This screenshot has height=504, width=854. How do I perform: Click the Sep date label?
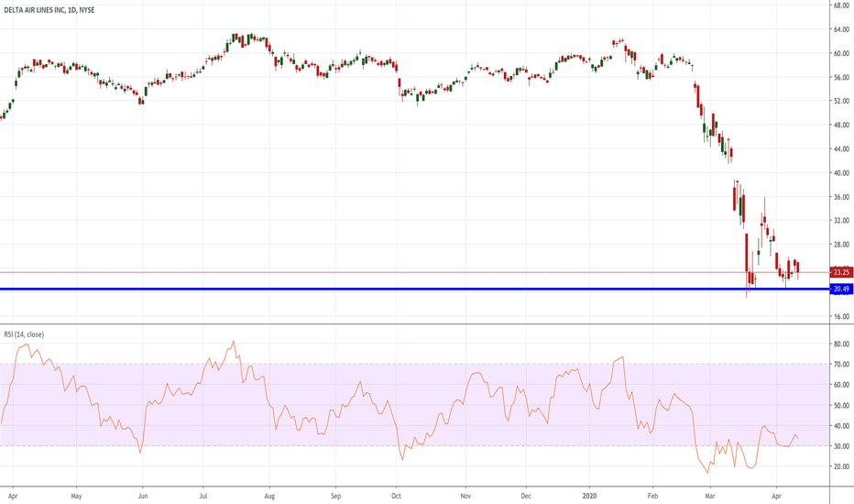point(335,496)
